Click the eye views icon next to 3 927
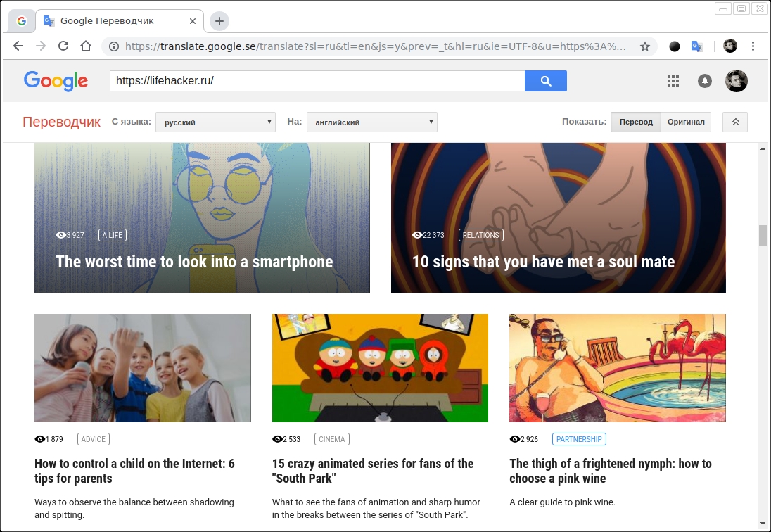Screen dimensions: 771x532 [60, 235]
